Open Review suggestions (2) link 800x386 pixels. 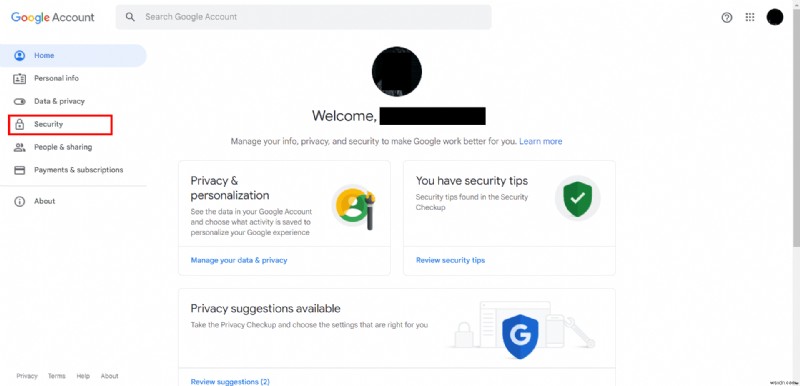point(230,381)
